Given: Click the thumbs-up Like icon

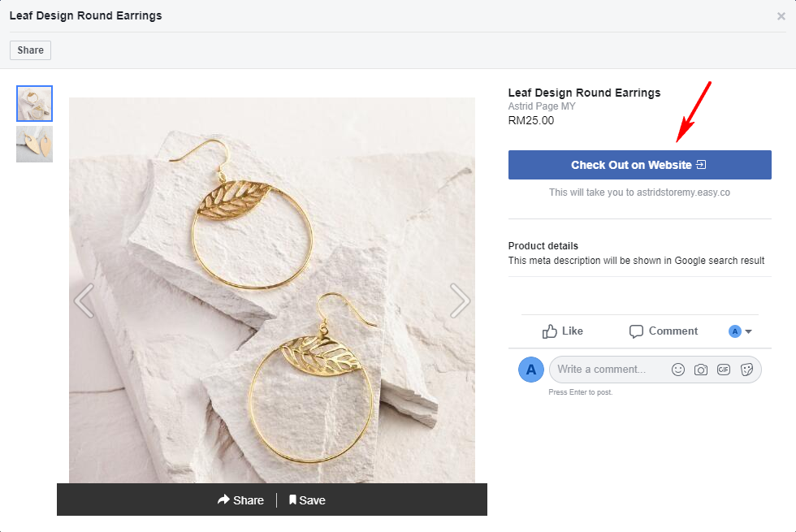Looking at the screenshot, I should coord(549,331).
